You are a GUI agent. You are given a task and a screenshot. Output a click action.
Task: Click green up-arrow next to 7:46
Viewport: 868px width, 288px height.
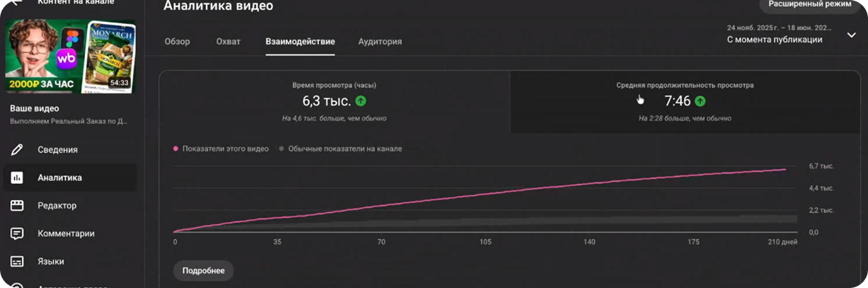pyautogui.click(x=700, y=101)
